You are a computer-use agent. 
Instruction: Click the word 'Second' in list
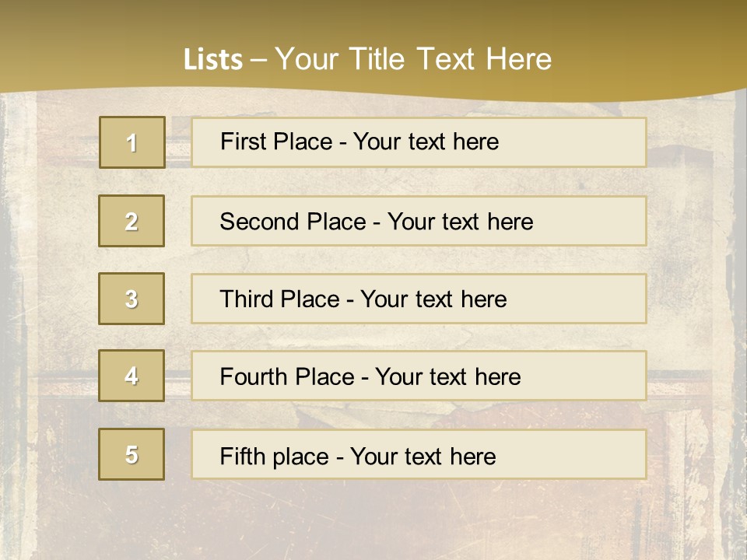pyautogui.click(x=260, y=222)
